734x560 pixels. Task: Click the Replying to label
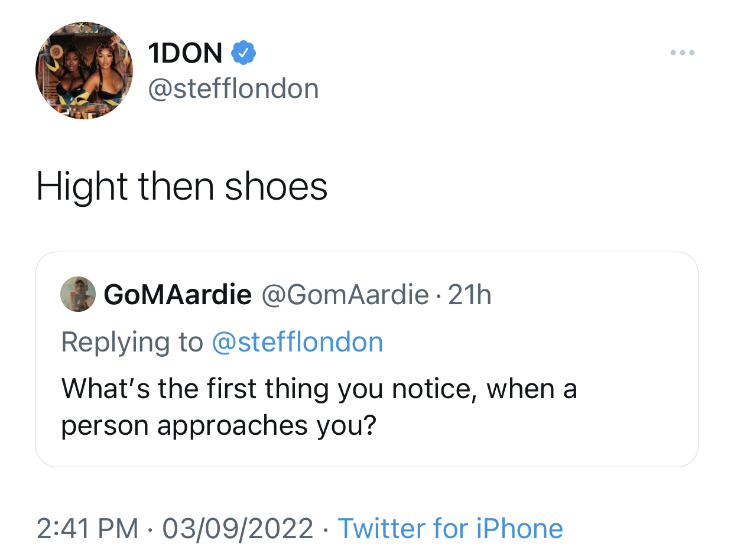point(132,343)
